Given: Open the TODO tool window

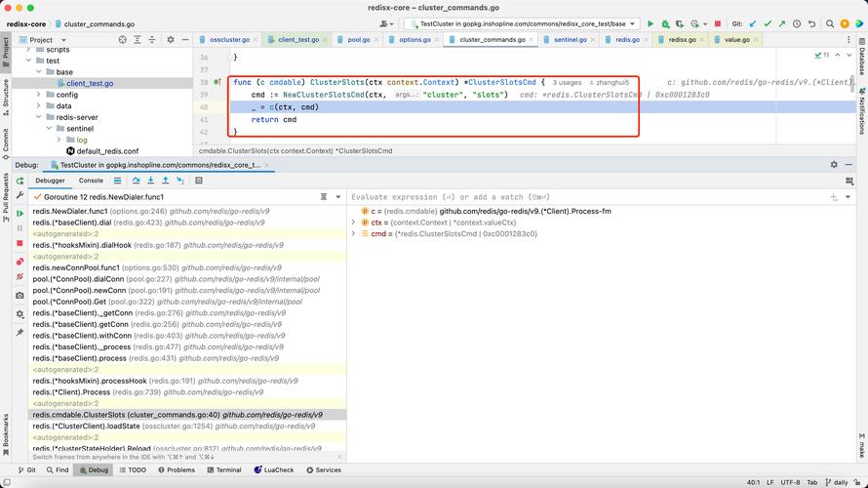Looking at the screenshot, I should point(133,469).
